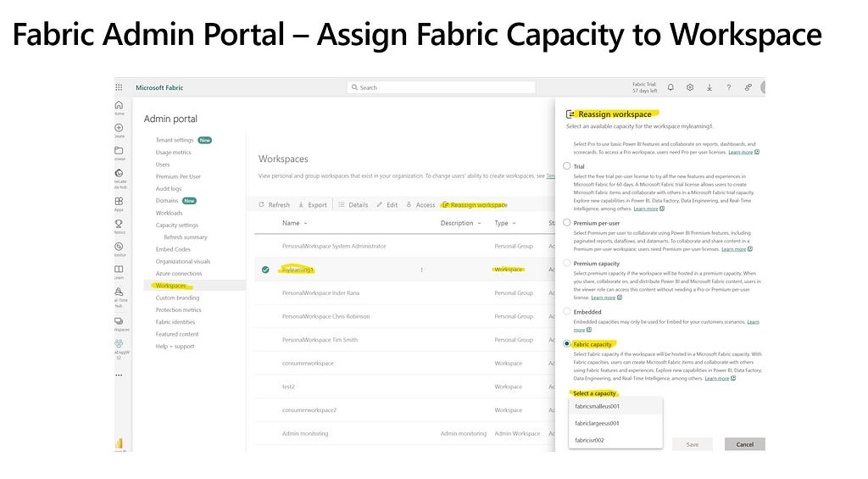
Task: Open the Learn book icon
Action: [119, 269]
